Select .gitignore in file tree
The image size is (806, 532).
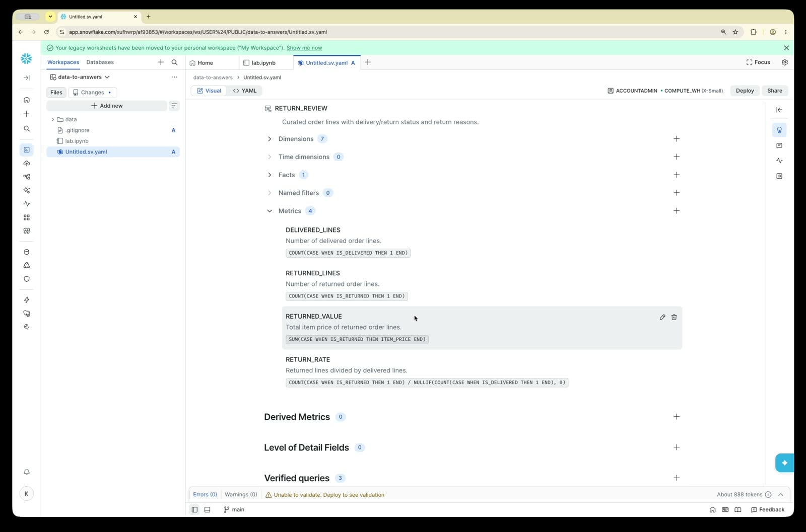113,130
